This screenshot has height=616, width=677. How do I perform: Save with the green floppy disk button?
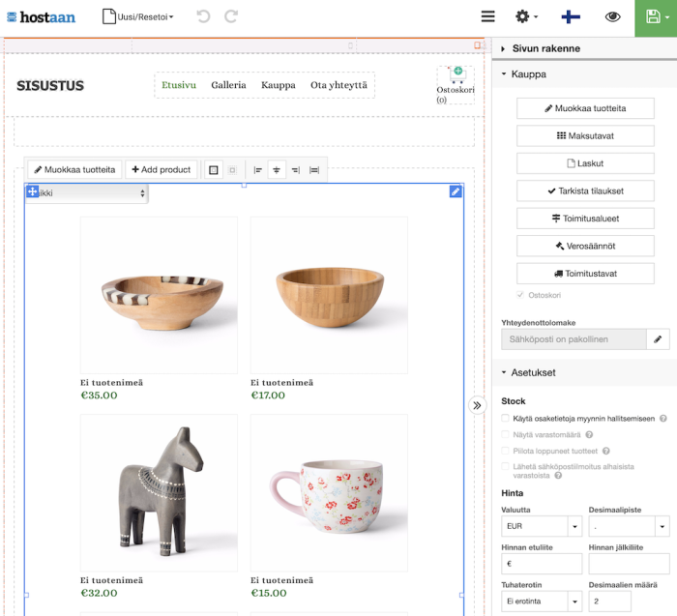pos(656,17)
